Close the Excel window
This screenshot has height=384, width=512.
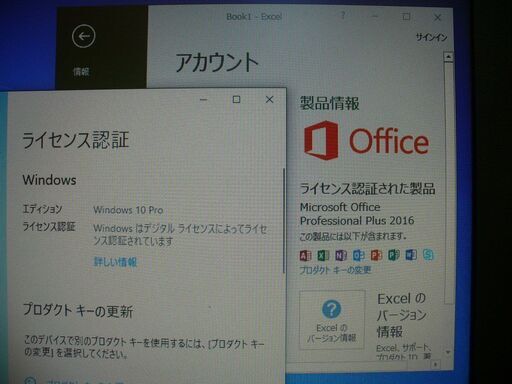437,17
